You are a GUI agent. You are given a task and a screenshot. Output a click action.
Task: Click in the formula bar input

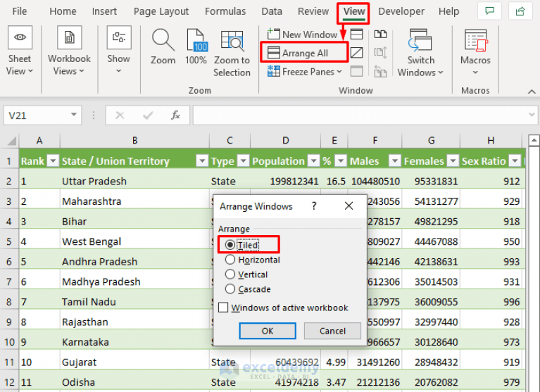(360, 115)
